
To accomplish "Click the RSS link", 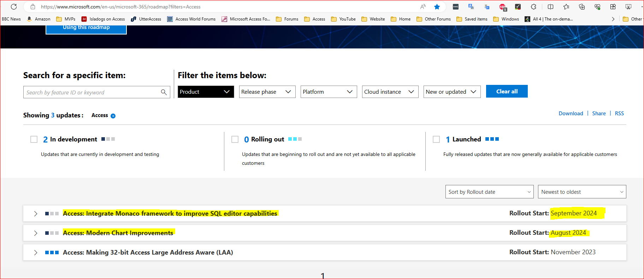I will coord(619,114).
